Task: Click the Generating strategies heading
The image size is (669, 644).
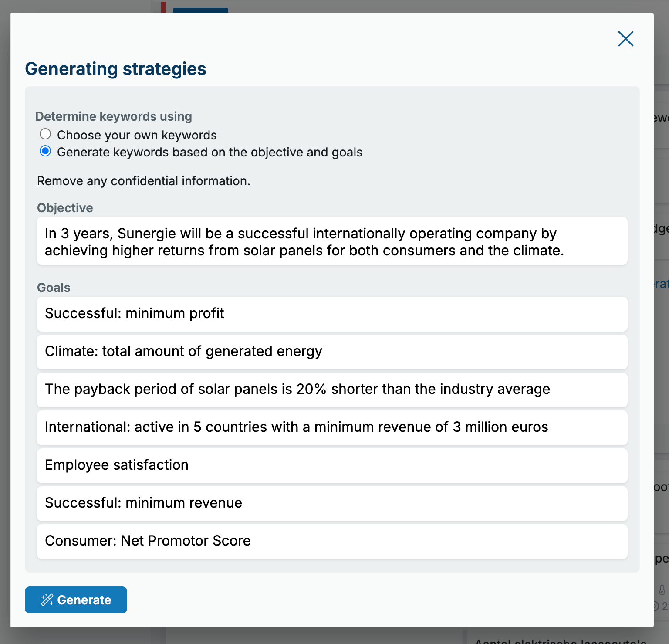Action: [115, 69]
